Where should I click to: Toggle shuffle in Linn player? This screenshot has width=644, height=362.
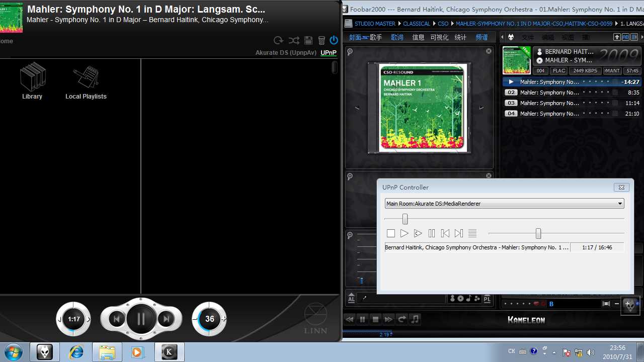point(294,41)
